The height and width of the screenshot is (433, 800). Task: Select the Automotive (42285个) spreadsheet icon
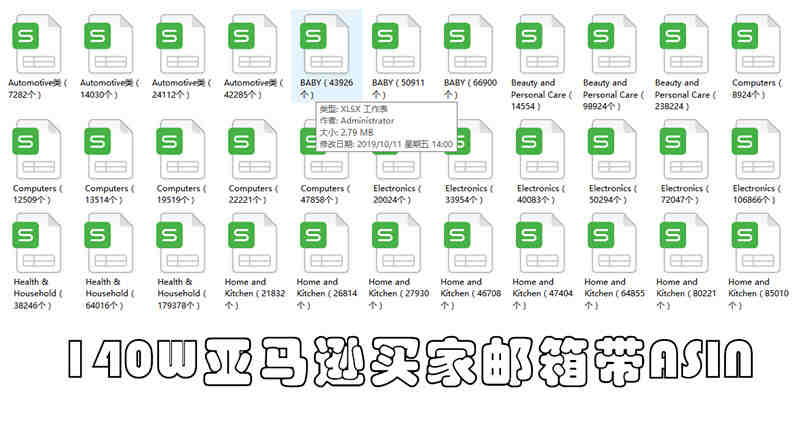point(253,44)
